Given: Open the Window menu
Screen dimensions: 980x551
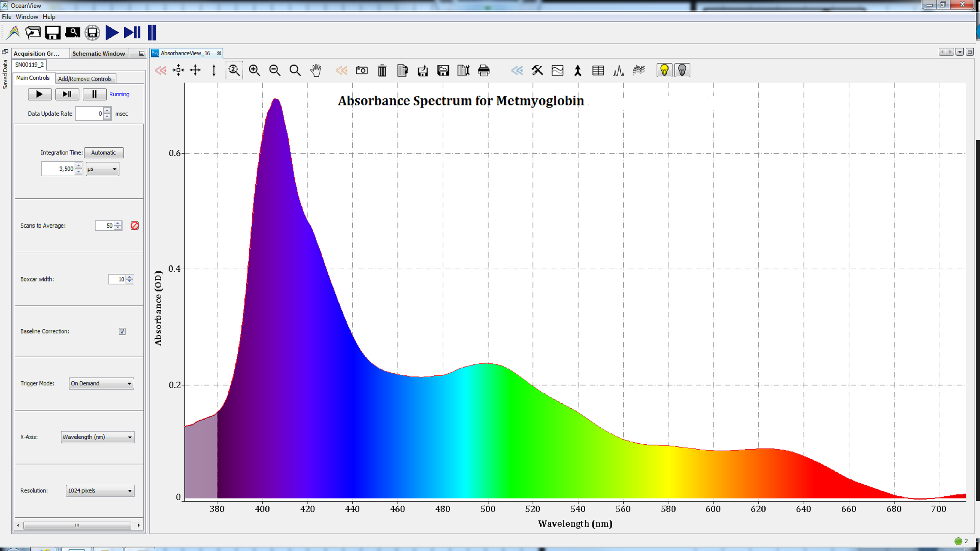Looking at the screenshot, I should [27, 17].
